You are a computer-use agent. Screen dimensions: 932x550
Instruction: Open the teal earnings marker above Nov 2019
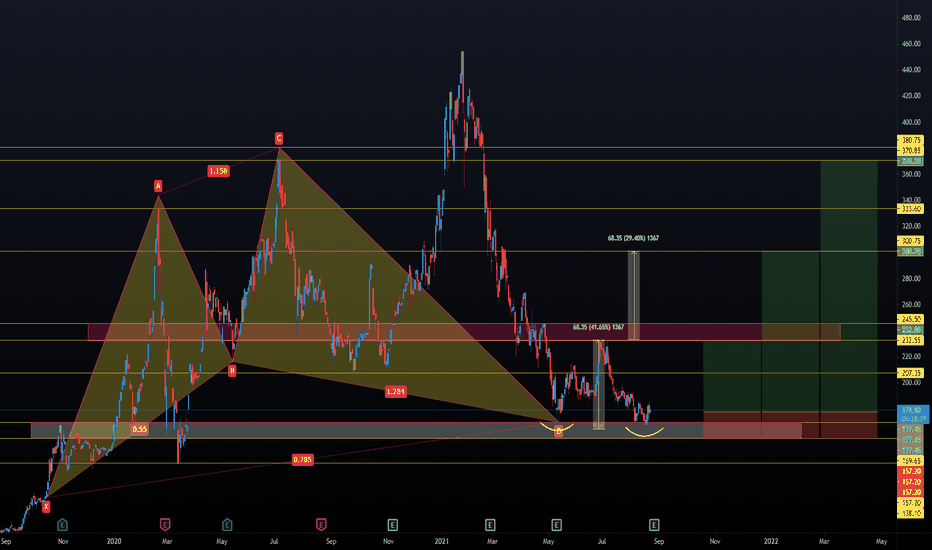point(62,524)
